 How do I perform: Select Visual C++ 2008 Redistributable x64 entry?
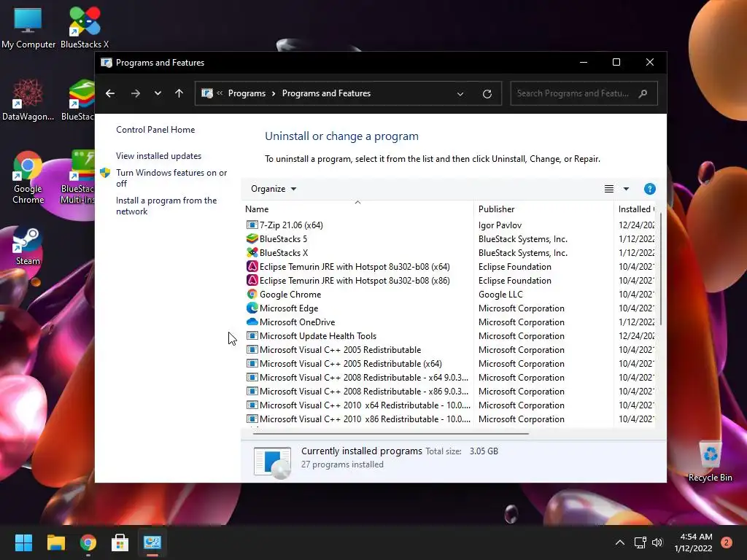pyautogui.click(x=364, y=377)
